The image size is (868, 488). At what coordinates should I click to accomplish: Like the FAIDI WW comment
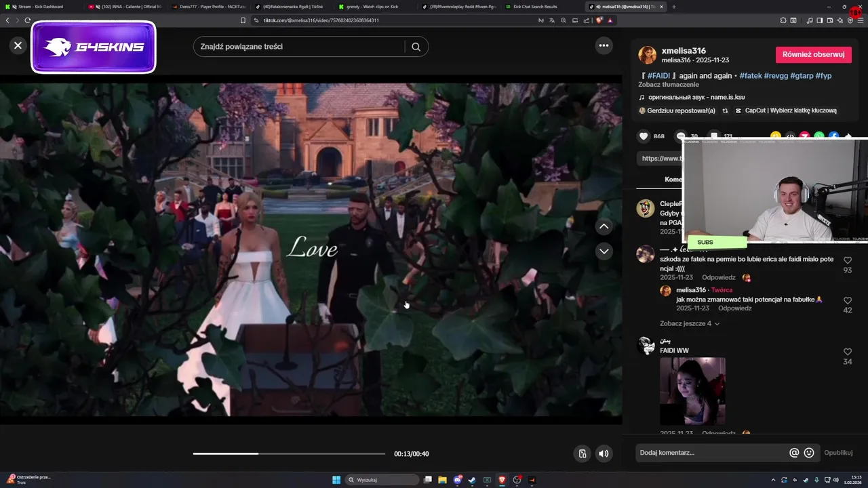tap(848, 352)
